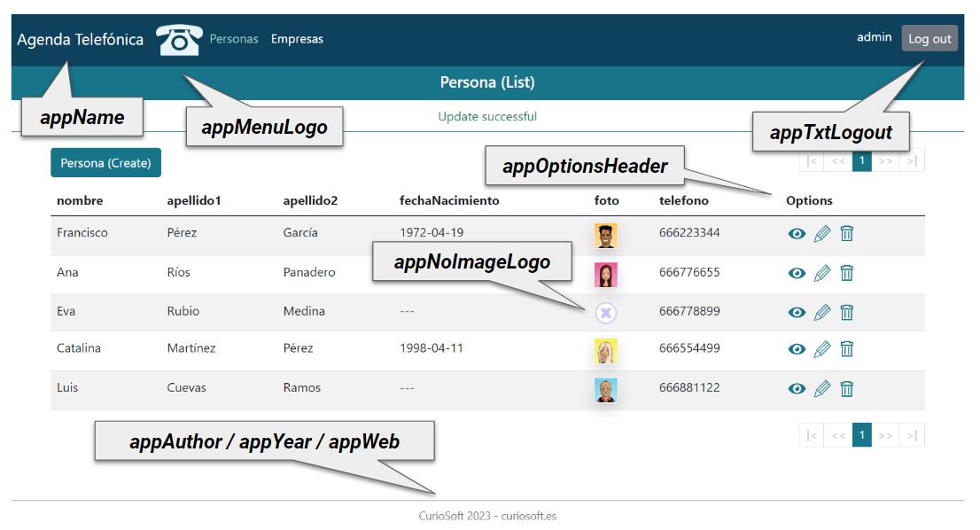Delete Francisco's row with trash icon
Viewport: 980px width, 530px height.
tap(847, 234)
